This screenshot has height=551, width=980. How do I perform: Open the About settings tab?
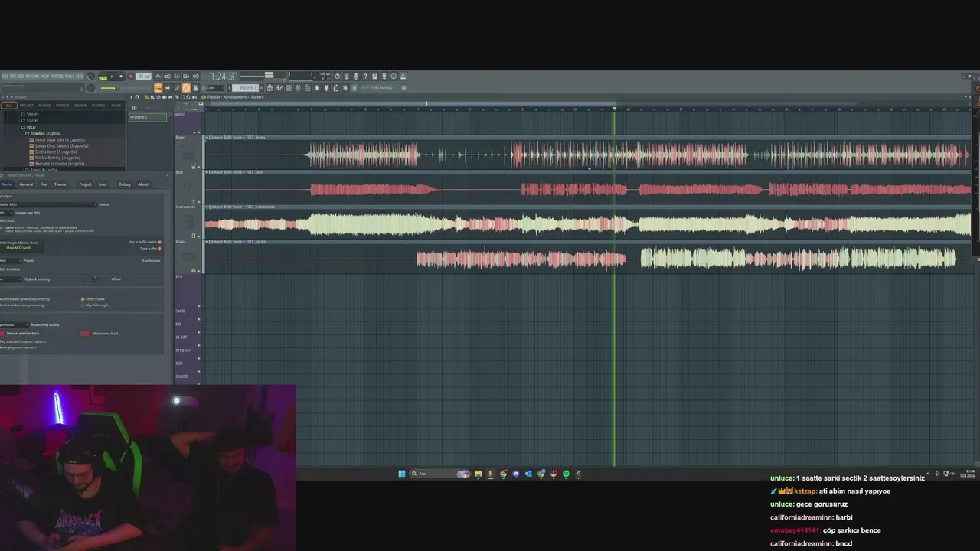click(x=143, y=184)
